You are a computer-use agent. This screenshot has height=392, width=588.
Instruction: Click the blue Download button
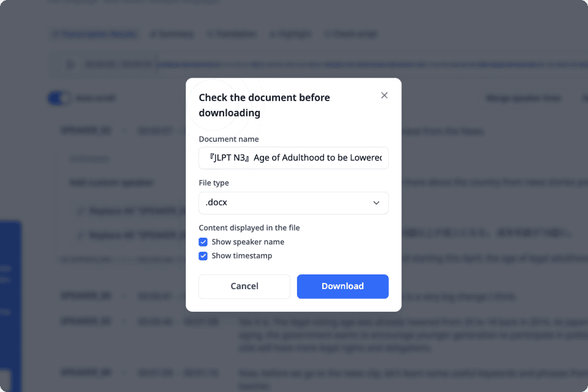point(342,286)
